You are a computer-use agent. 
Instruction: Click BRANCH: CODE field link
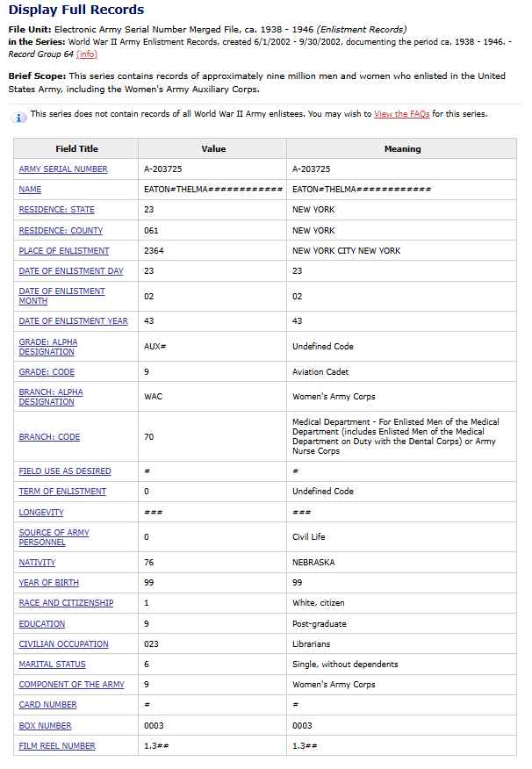tap(49, 437)
